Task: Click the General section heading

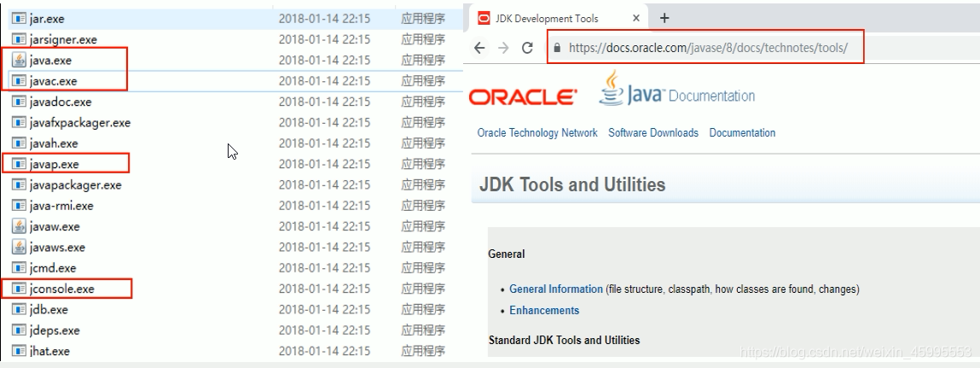Action: coord(507,254)
